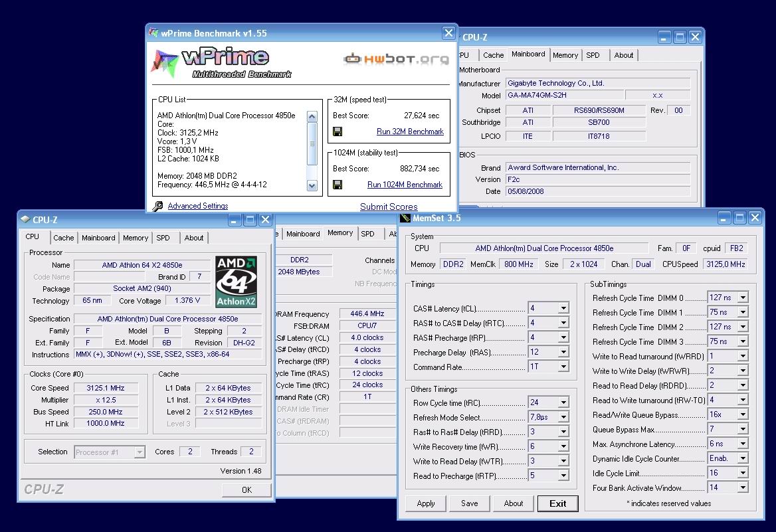Open About tab in top-right CPU-Z window
This screenshot has width=776, height=532.
pyautogui.click(x=624, y=55)
